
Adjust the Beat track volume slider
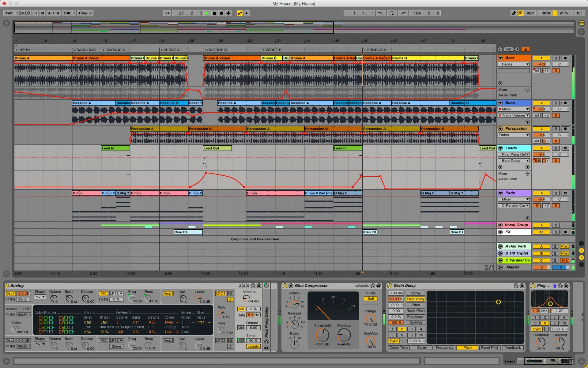click(541, 64)
